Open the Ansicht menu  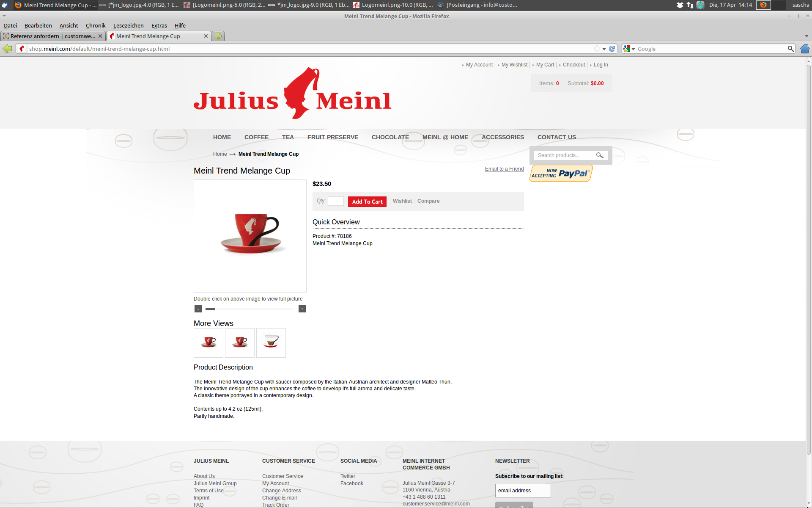point(69,25)
